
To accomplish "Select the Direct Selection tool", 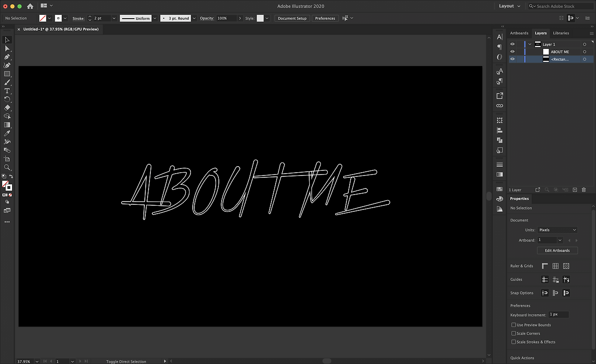I will 7,48.
